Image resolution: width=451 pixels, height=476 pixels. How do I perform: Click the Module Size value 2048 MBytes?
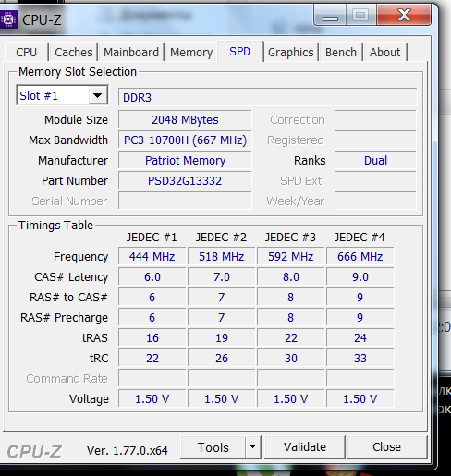(185, 119)
